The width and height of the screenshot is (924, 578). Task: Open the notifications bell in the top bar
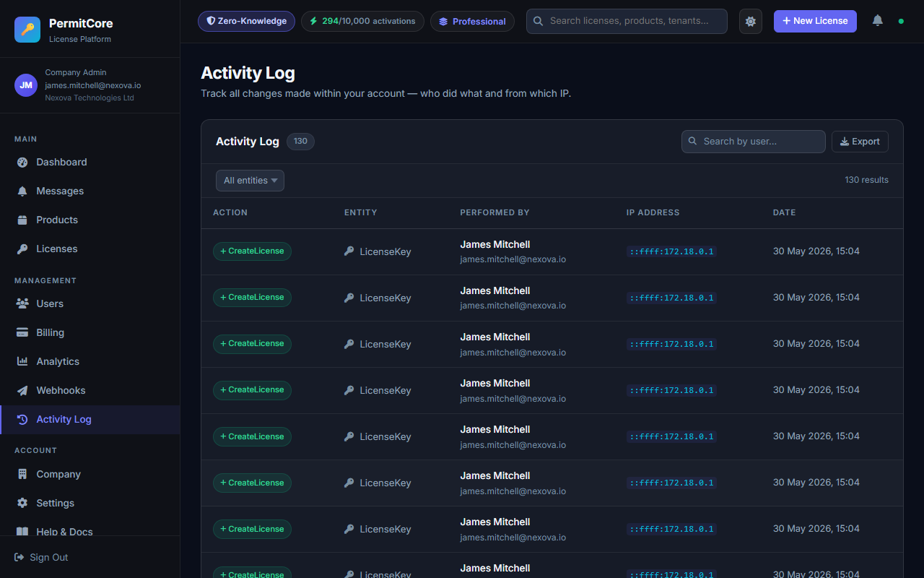(x=878, y=21)
